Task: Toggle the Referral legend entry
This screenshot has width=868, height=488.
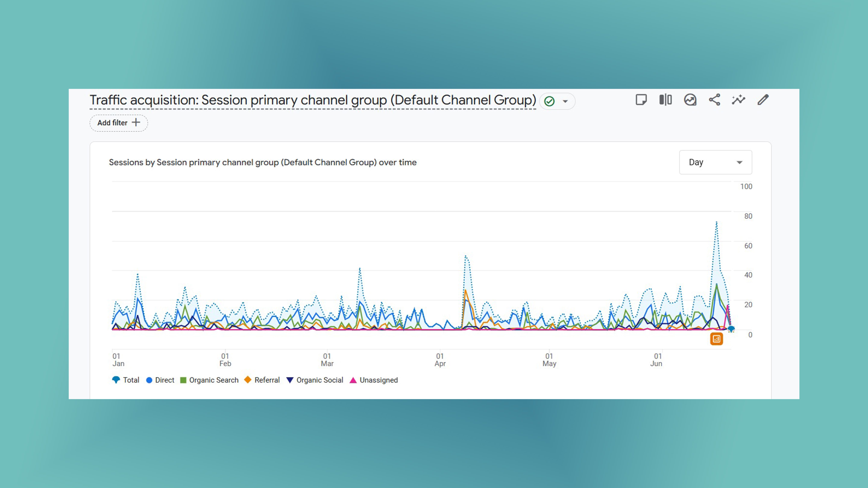Action: pyautogui.click(x=262, y=380)
